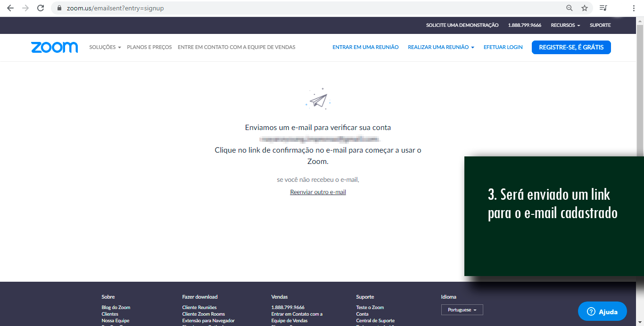Image resolution: width=644 pixels, height=326 pixels.
Task: Open Nossa Equipe in footer
Action: [116, 321]
